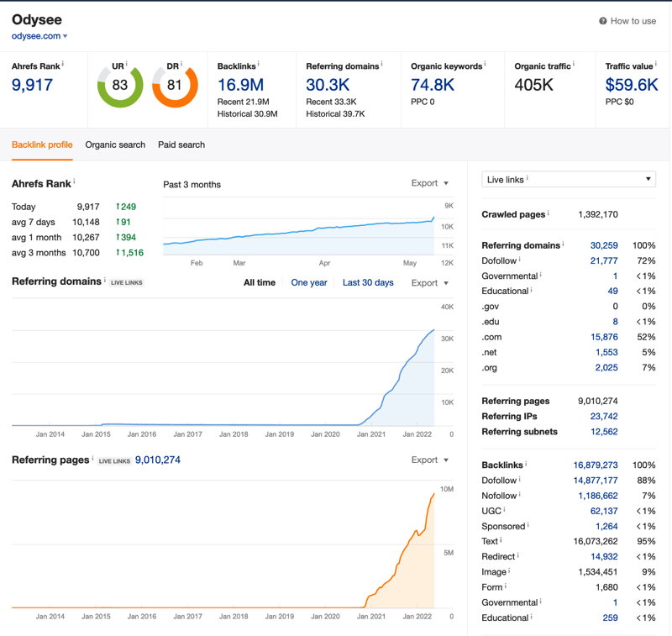Expand Export menu for Ahrefs Rank chart
This screenshot has width=672, height=636.
tap(429, 183)
